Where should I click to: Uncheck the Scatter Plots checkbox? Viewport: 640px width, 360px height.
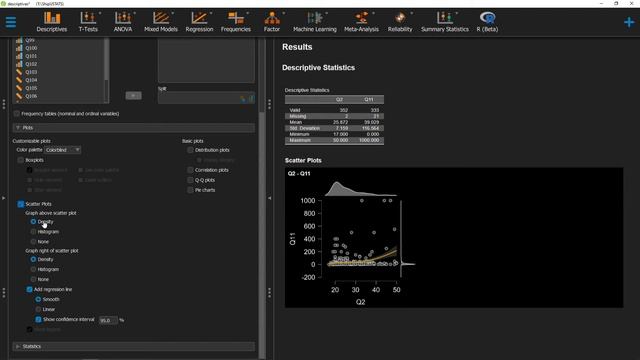(x=21, y=204)
